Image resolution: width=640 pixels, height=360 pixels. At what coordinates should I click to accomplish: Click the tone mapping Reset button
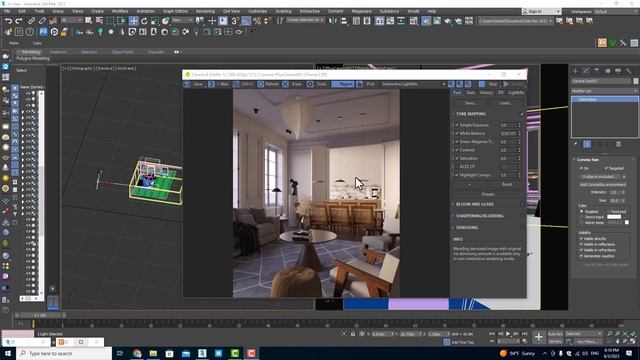coord(507,184)
